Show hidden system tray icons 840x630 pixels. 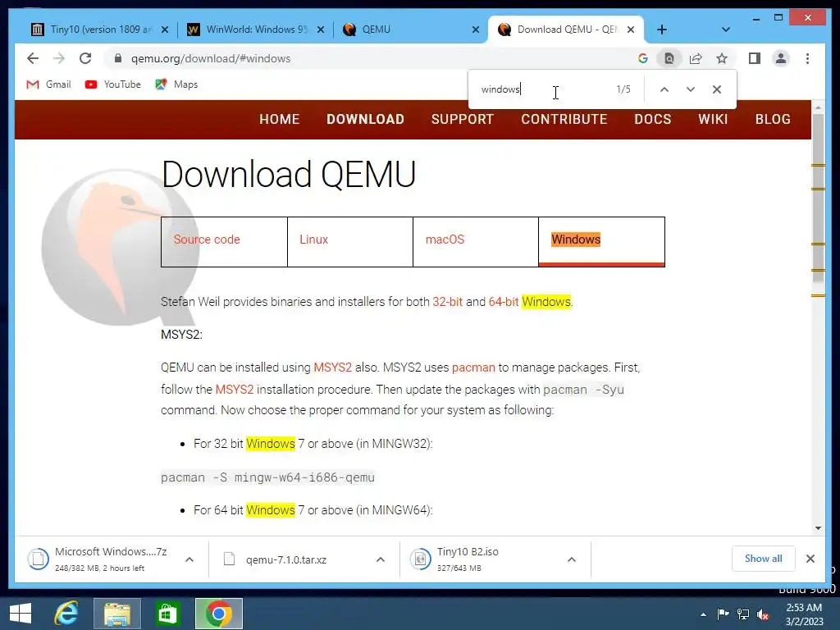point(703,614)
